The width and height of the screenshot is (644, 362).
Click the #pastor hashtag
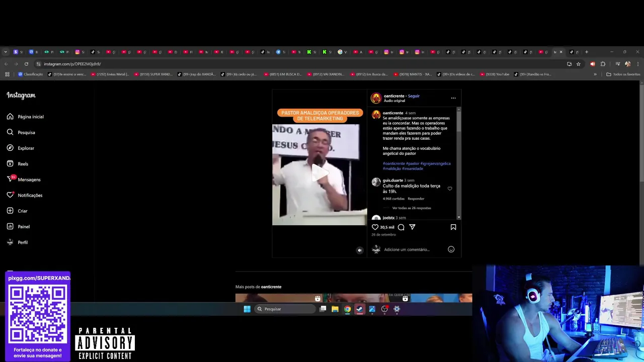pyautogui.click(x=413, y=163)
